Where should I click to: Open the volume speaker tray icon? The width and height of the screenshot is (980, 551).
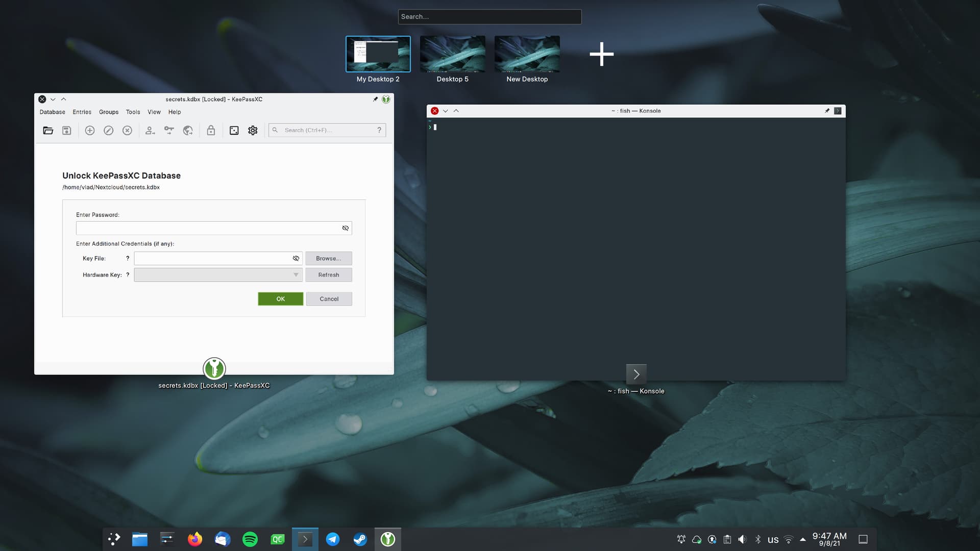743,539
